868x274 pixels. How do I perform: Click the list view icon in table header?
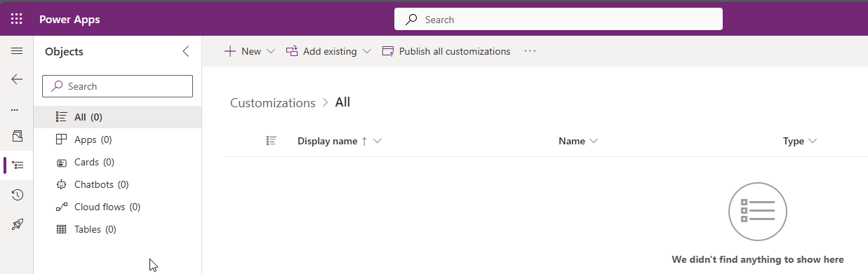[x=272, y=141]
